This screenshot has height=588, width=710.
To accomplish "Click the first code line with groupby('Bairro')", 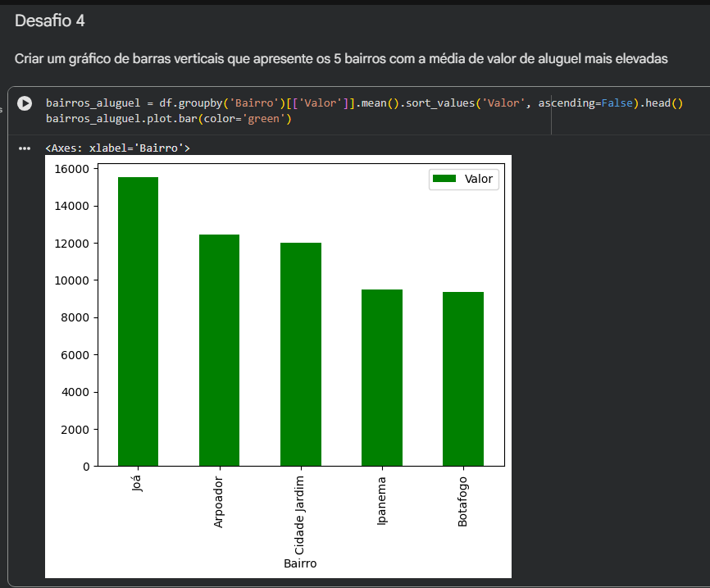I will click(x=364, y=103).
